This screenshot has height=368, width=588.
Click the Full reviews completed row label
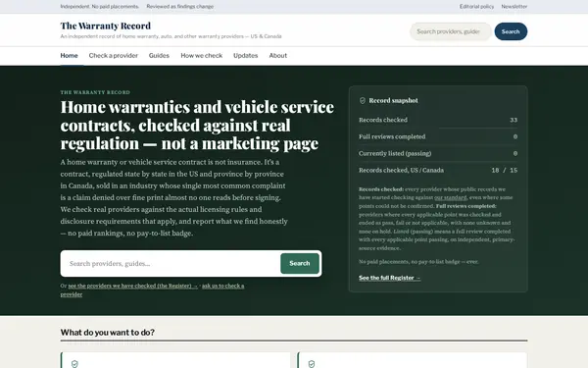(392, 136)
